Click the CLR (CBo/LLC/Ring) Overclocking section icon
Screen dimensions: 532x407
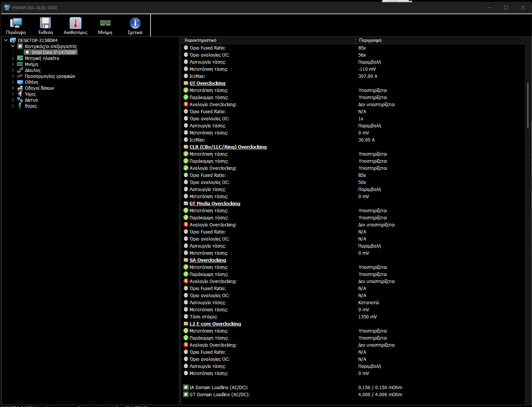186,147
